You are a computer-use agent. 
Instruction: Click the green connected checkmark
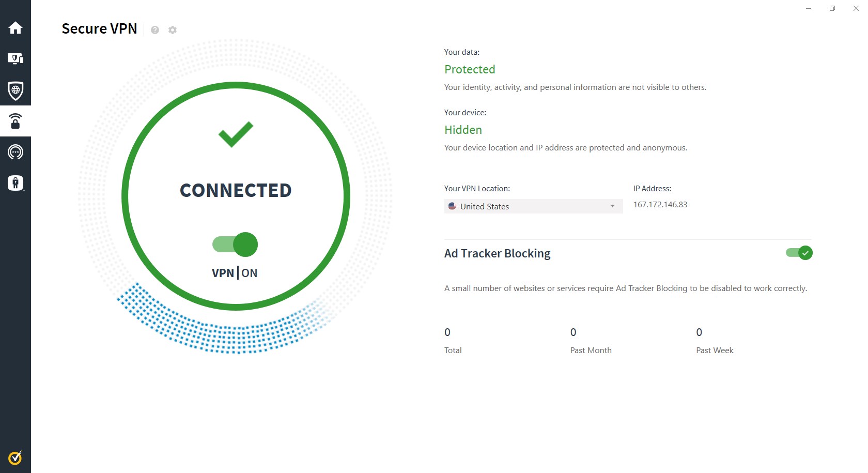click(236, 134)
